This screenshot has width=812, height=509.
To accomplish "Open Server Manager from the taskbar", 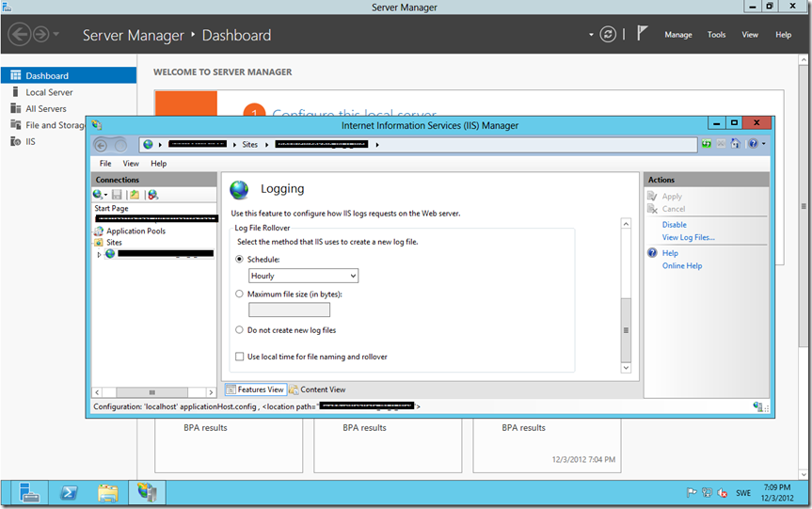I will tap(29, 492).
